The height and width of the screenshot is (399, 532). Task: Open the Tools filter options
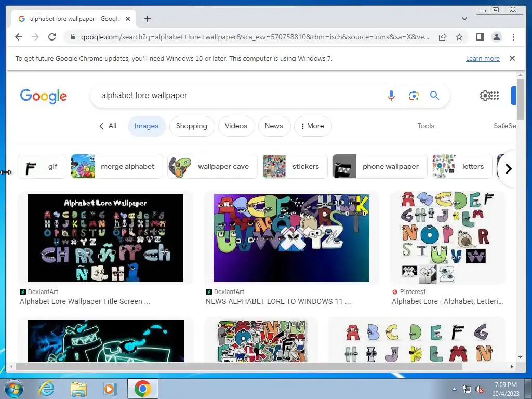(425, 126)
